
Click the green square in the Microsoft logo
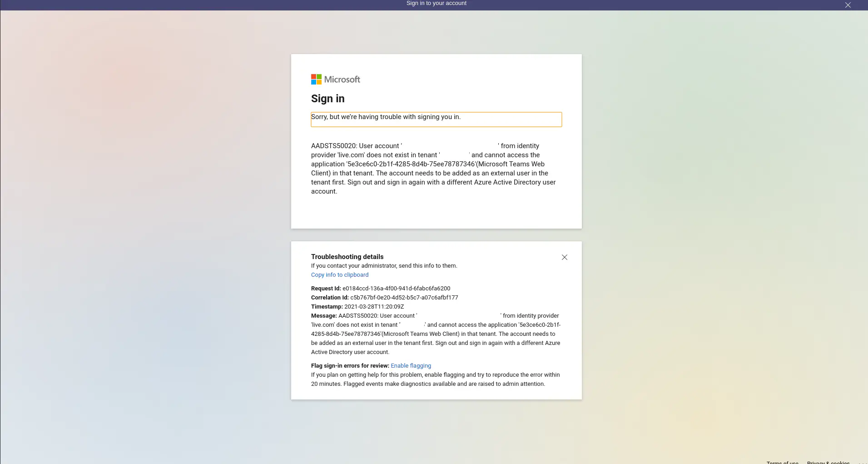click(x=318, y=77)
